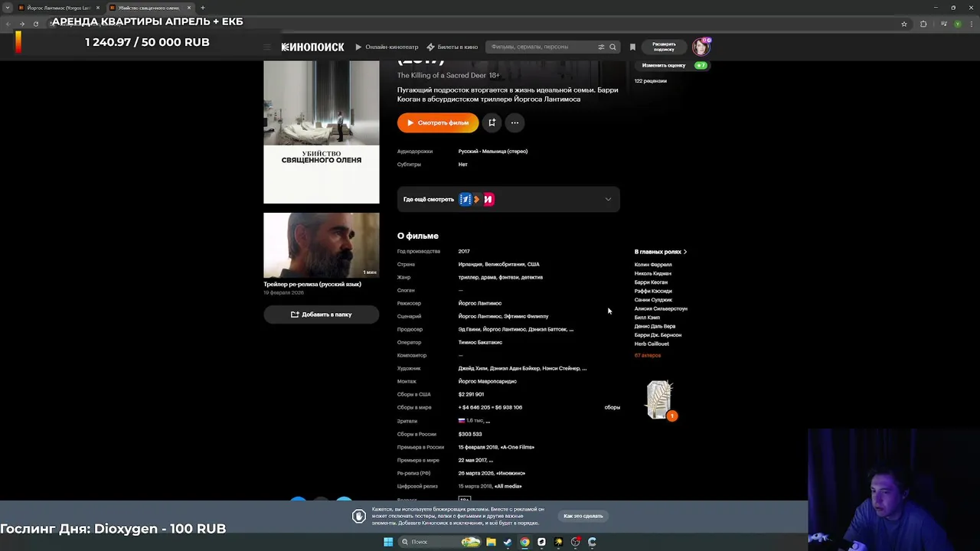This screenshot has height=551, width=980.
Task: Open a new browser tab plus button
Action: pos(203,8)
